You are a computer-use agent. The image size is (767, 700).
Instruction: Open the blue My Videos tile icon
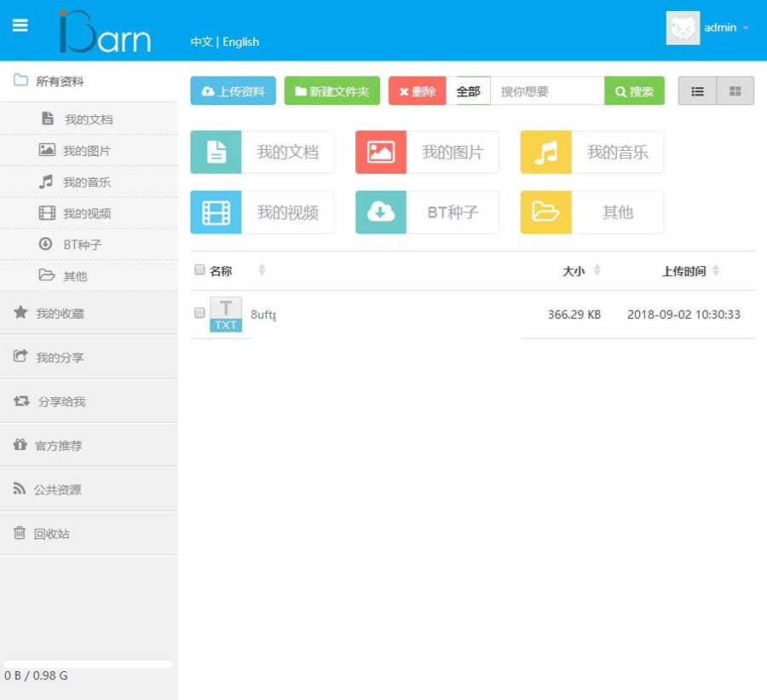pos(216,212)
